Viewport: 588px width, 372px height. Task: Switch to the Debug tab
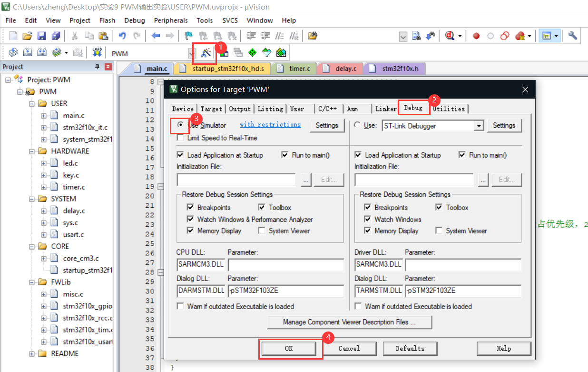[x=413, y=108]
